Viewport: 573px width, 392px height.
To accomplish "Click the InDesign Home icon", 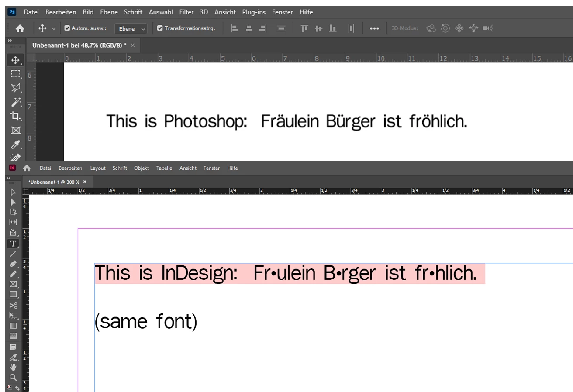I will pos(27,168).
